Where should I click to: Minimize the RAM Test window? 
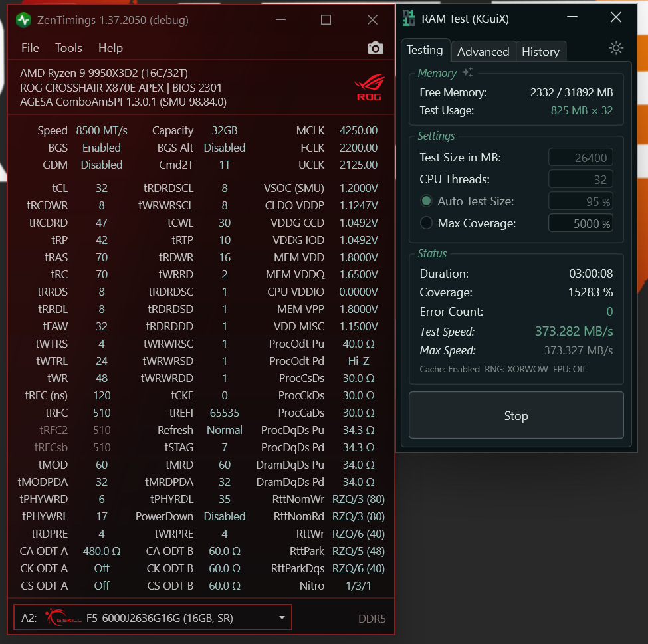tap(572, 17)
